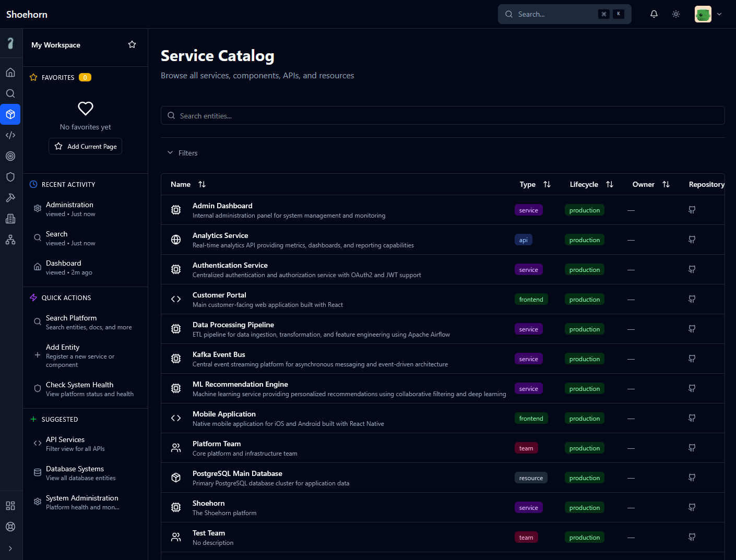Click the target icon in sidebar
Screen dimensions: 736x560
(x=10, y=156)
